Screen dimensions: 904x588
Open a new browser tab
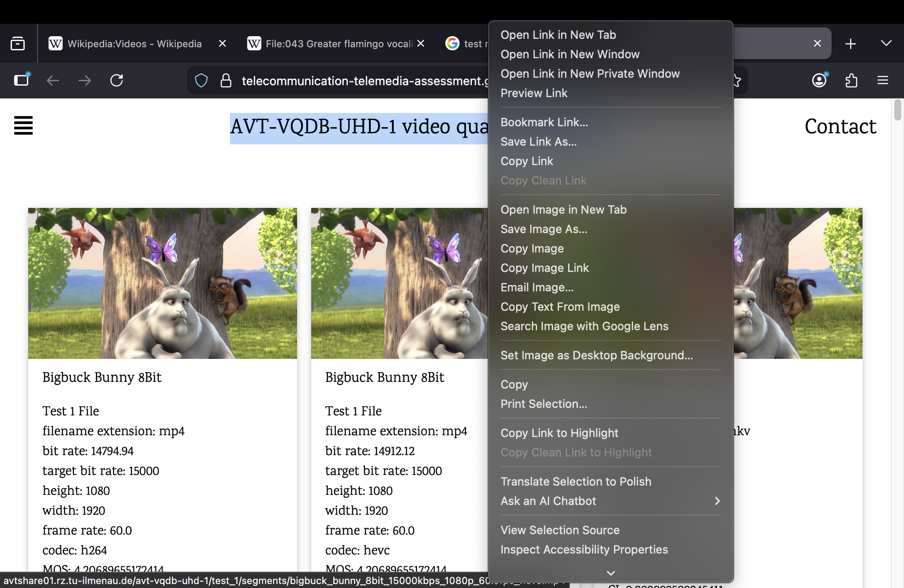850,43
